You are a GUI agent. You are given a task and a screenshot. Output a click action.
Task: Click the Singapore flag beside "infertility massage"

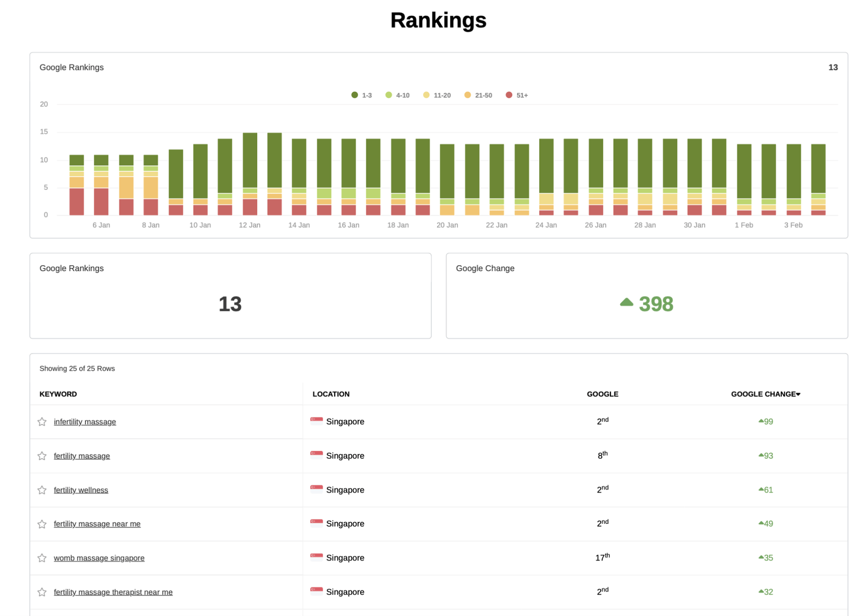pyautogui.click(x=316, y=420)
